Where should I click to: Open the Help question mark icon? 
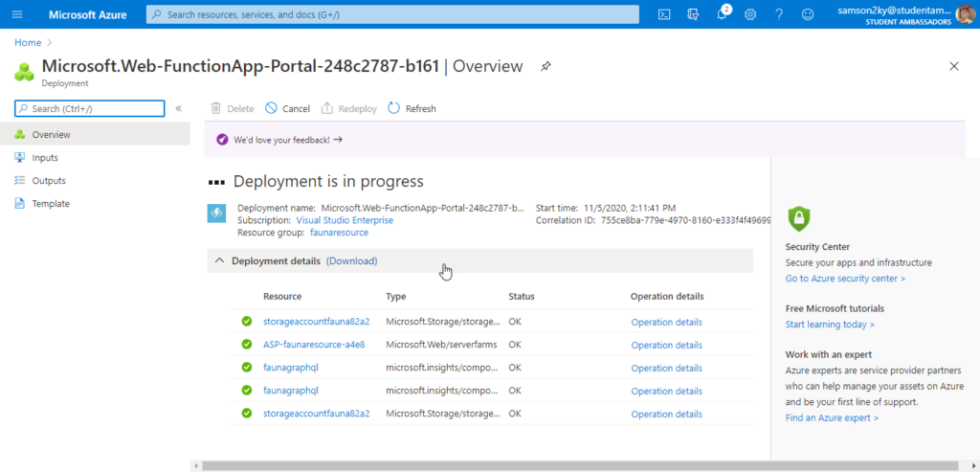pyautogui.click(x=779, y=14)
